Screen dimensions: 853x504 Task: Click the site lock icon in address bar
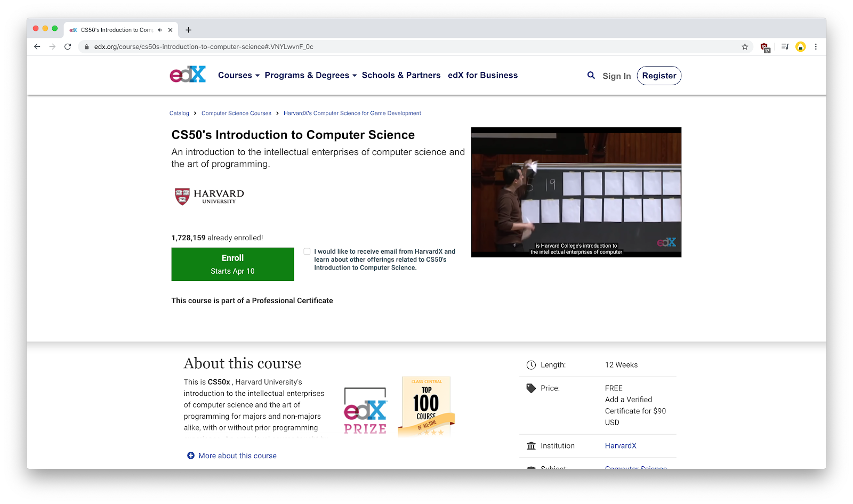(86, 47)
